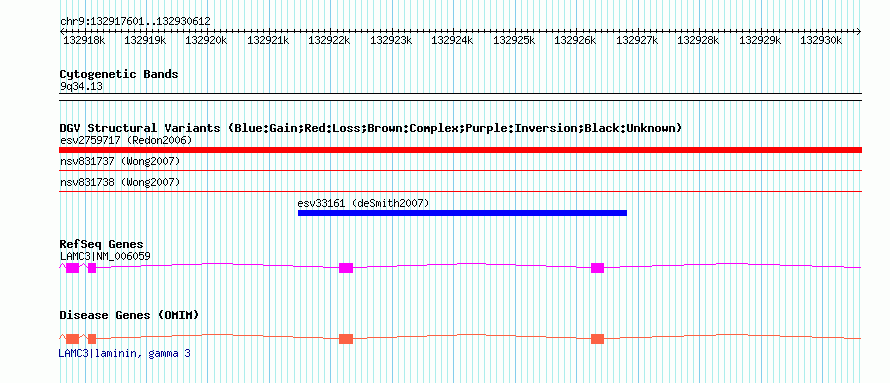Click the magenta RefSeq exon near 132922k
This screenshot has width=890, height=383.
346,268
